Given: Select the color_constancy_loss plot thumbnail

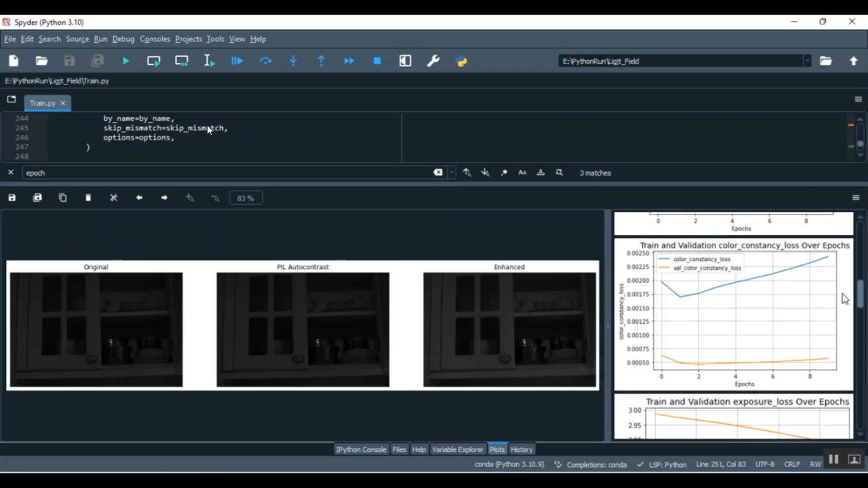Looking at the screenshot, I should click(733, 315).
